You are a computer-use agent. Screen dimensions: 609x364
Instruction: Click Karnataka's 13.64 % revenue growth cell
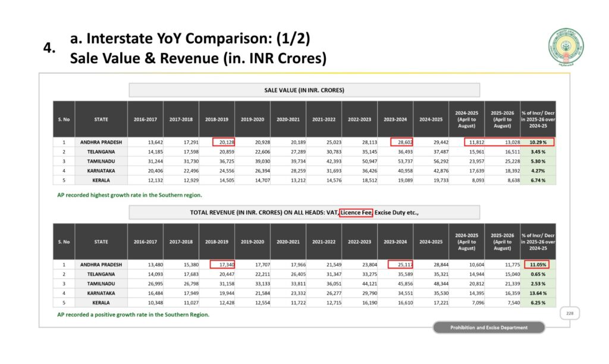(538, 293)
